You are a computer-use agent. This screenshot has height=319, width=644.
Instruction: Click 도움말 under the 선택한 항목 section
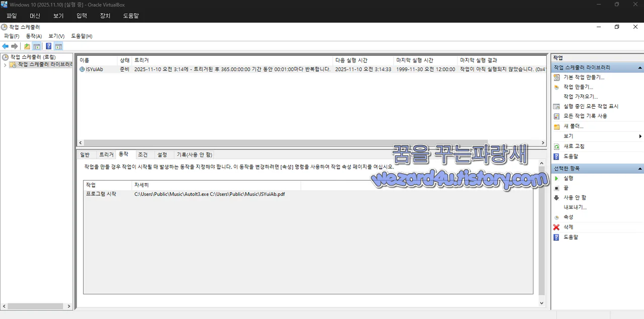tap(571, 237)
